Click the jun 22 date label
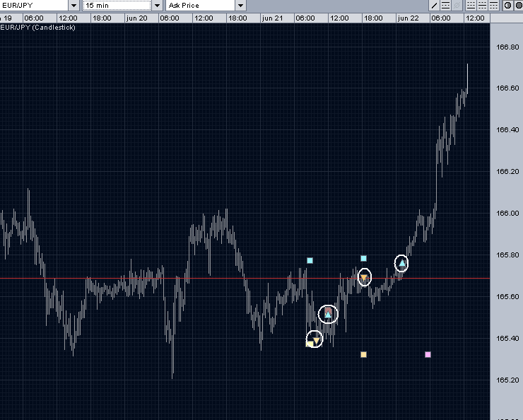The width and height of the screenshot is (523, 420). 409,18
